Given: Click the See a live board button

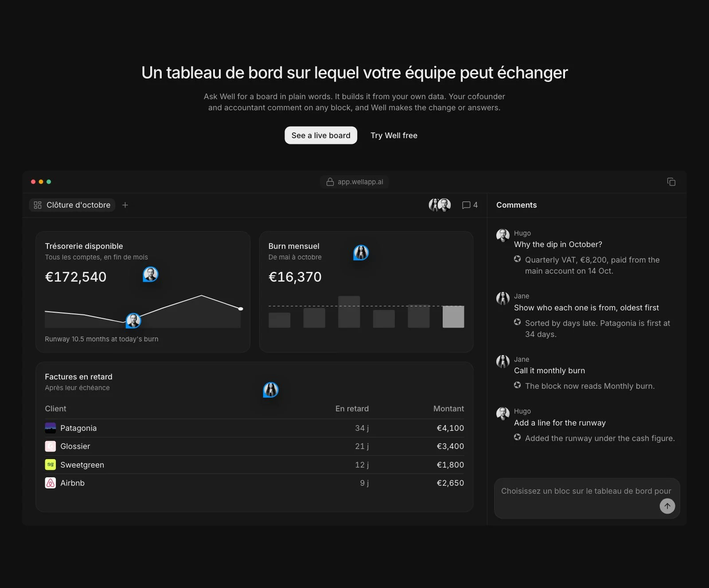Looking at the screenshot, I should pos(321,135).
